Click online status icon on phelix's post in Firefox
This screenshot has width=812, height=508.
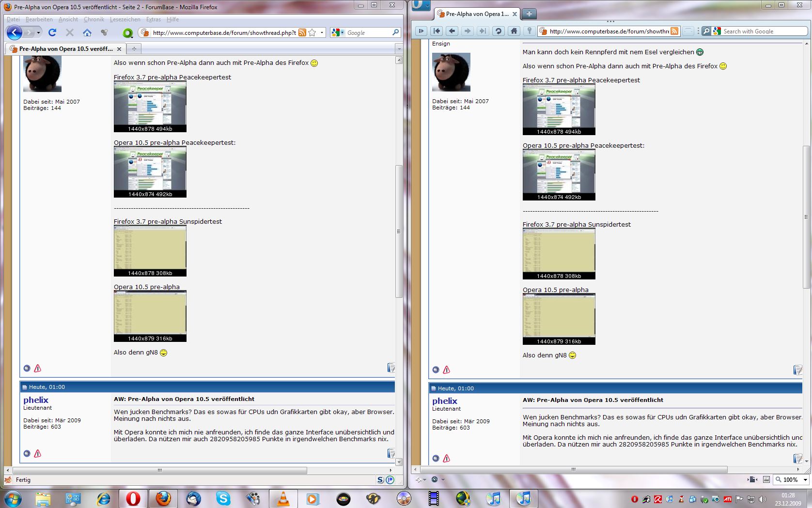point(27,454)
